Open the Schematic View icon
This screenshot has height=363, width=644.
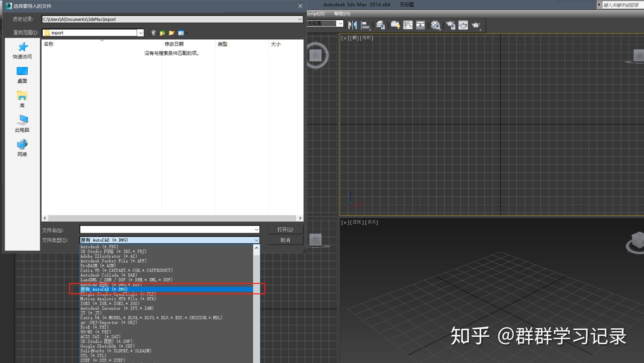pos(420,25)
